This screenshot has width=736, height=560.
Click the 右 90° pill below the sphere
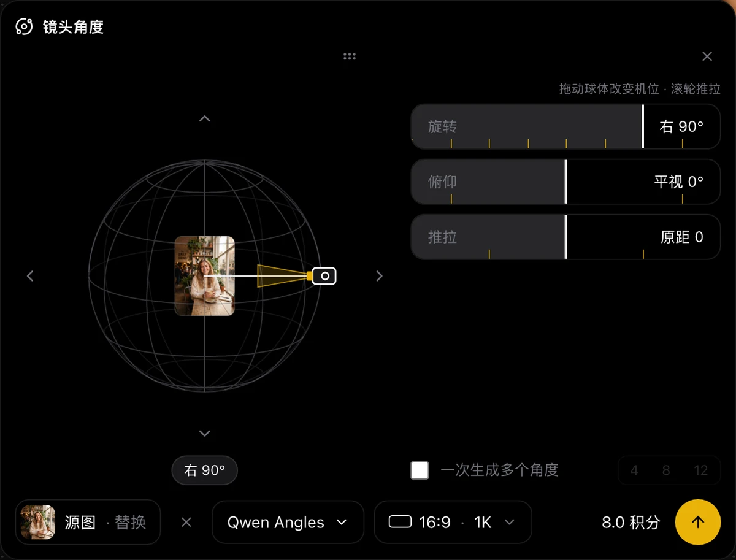tap(205, 470)
